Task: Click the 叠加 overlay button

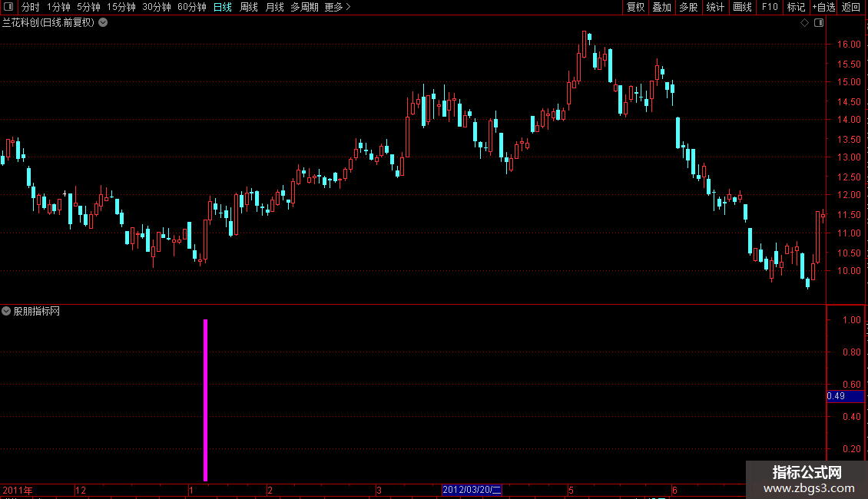Action: tap(661, 7)
